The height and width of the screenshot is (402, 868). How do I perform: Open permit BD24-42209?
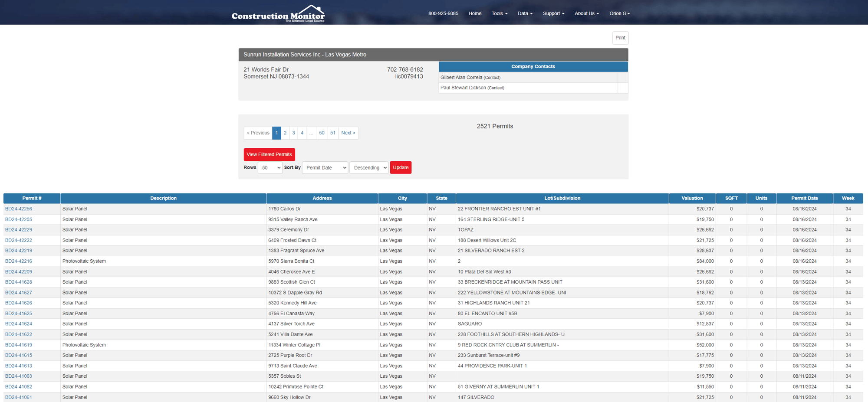click(19, 272)
